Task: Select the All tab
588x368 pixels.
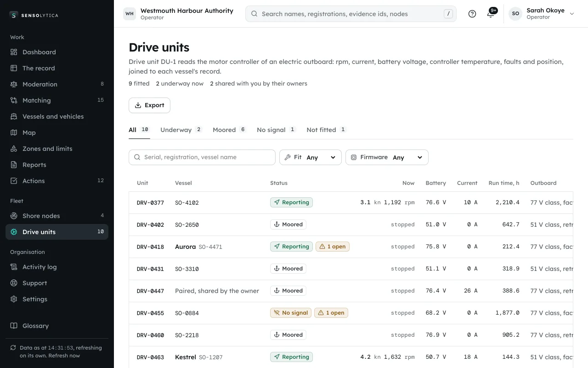Action: (139, 130)
